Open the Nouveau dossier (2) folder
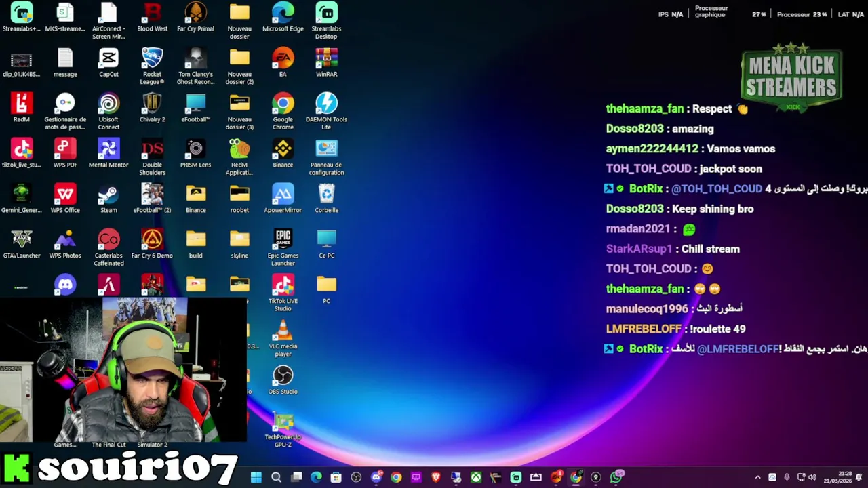 239,66
